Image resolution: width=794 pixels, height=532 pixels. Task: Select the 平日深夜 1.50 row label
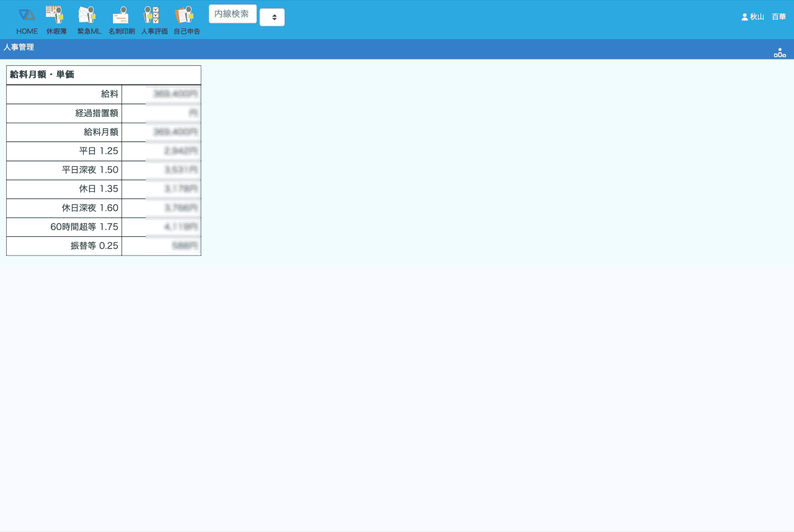pyautogui.click(x=90, y=170)
